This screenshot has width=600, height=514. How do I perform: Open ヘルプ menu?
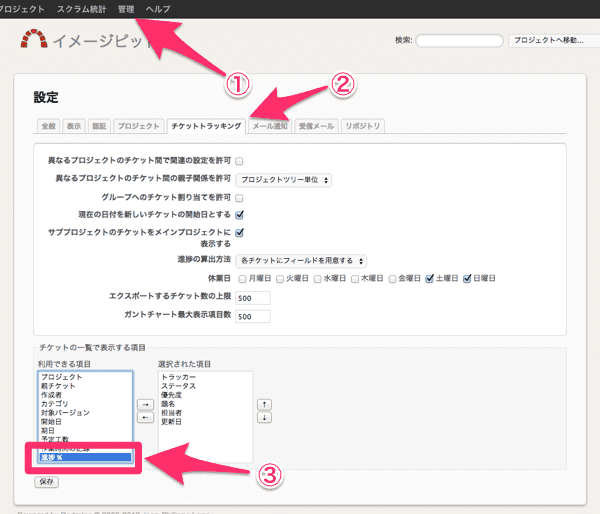pos(158,9)
